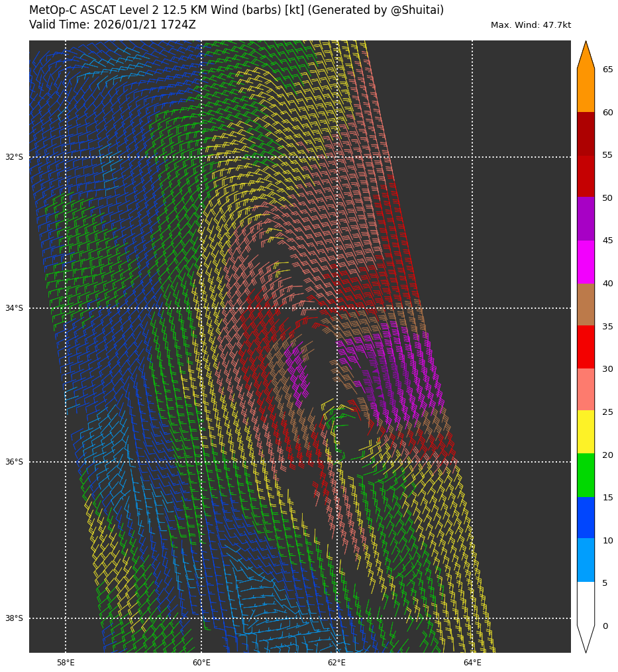Click the orange arrow tip atop the colorbar
The image size is (618, 672).
click(x=586, y=54)
